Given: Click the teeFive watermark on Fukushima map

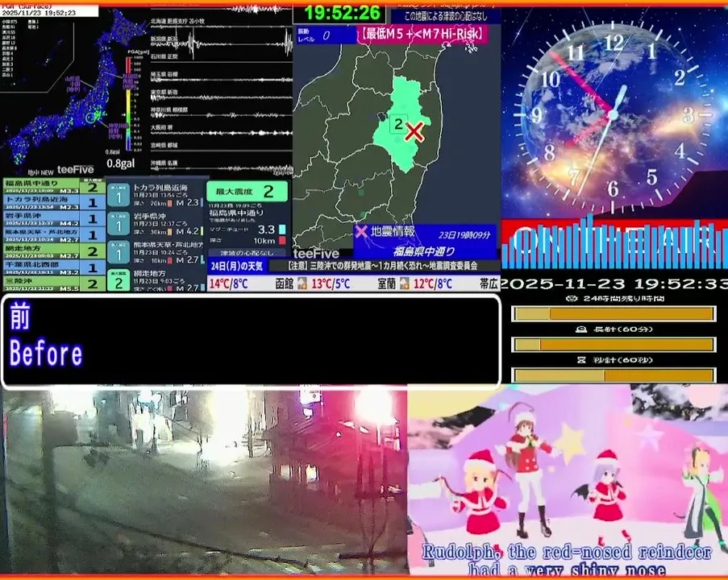Looking at the screenshot, I should (x=316, y=254).
